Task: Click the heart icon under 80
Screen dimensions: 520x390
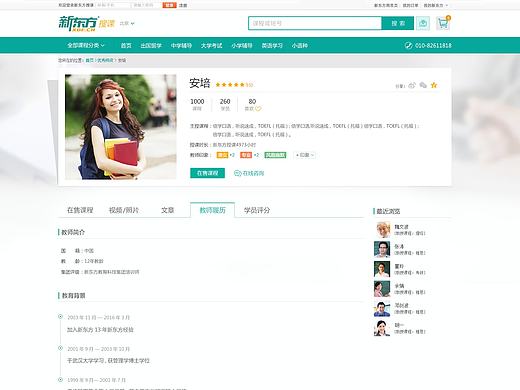Action: click(258, 109)
